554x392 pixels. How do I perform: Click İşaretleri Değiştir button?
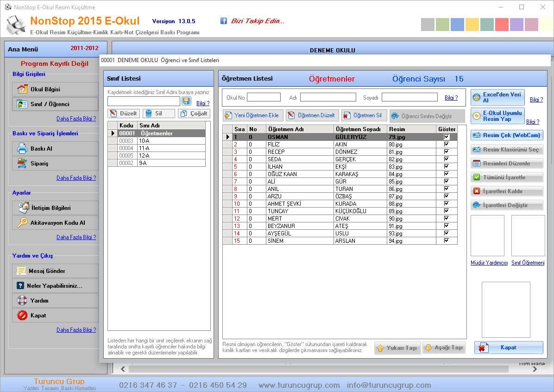click(x=507, y=205)
